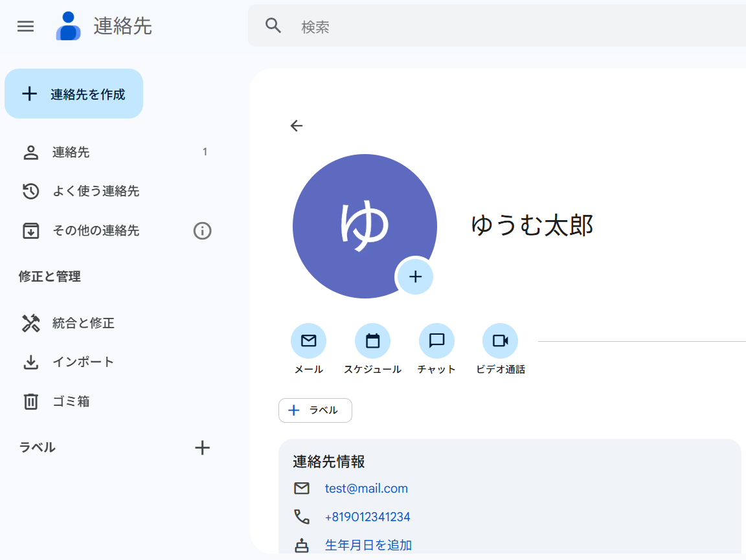This screenshot has height=560, width=746.
Task: Click the +819012341234 phone number link
Action: pyautogui.click(x=367, y=517)
